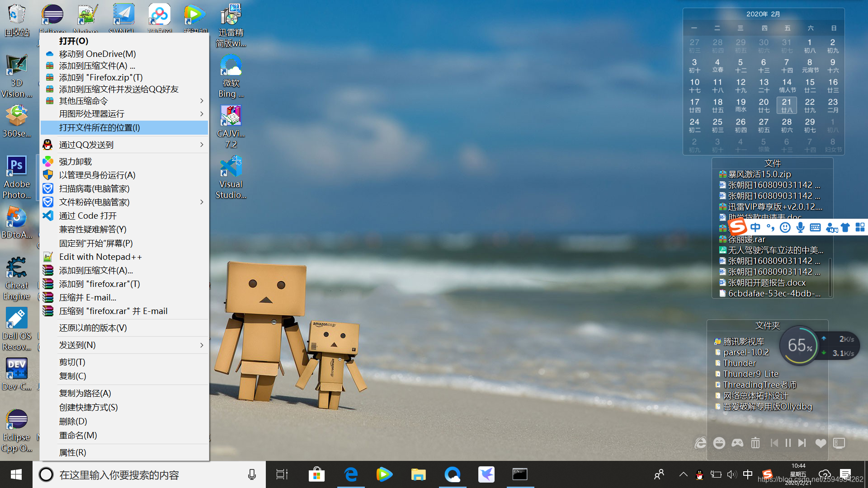Toggle Sogou Chinese/English mode 中

tap(755, 227)
